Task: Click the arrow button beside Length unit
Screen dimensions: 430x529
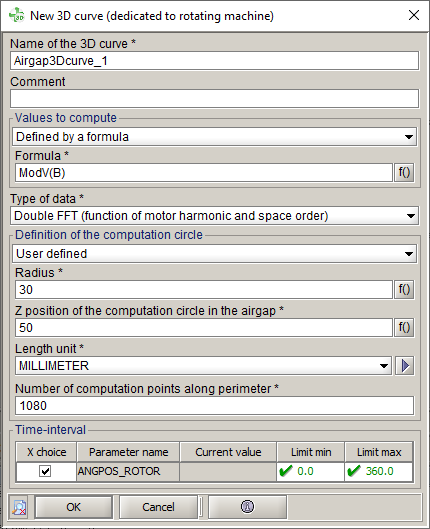Action: point(404,366)
